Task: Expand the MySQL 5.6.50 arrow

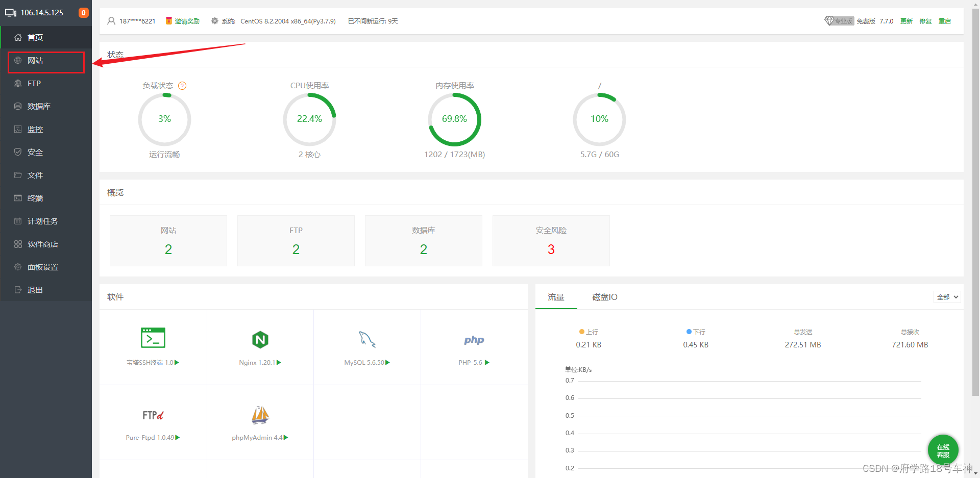Action: pos(387,362)
